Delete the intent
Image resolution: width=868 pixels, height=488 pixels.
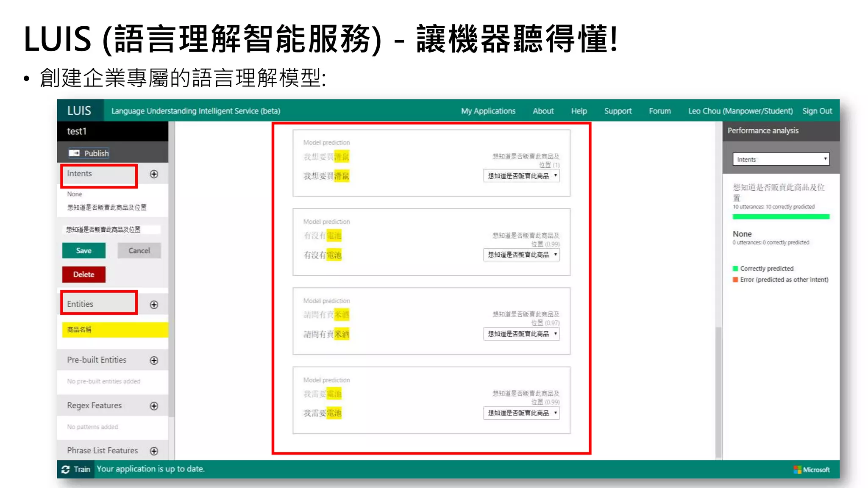pyautogui.click(x=83, y=274)
